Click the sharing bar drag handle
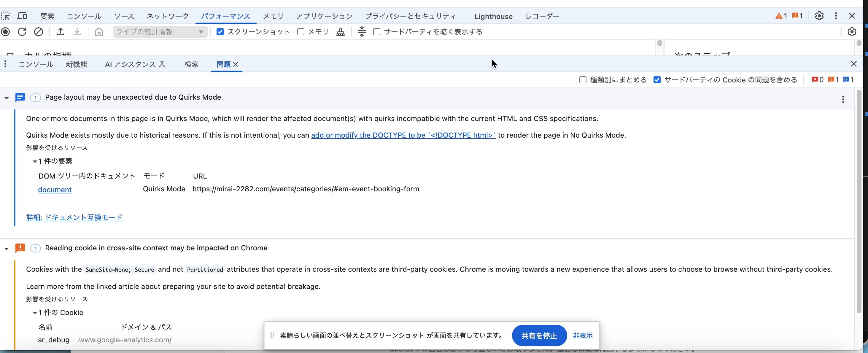868x353 pixels. [x=272, y=335]
